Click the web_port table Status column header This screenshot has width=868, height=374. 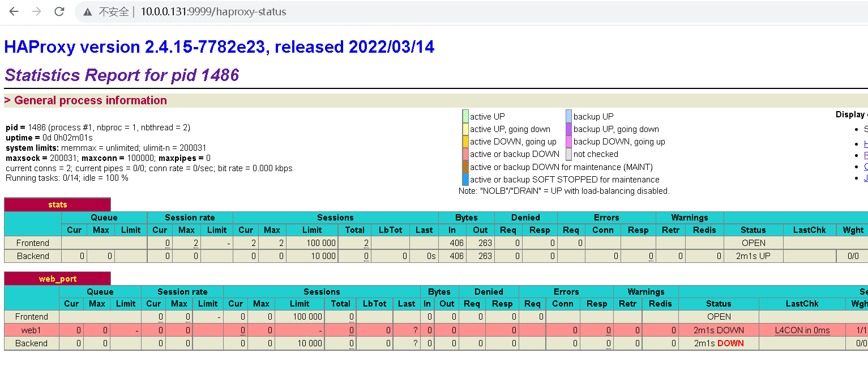click(719, 304)
